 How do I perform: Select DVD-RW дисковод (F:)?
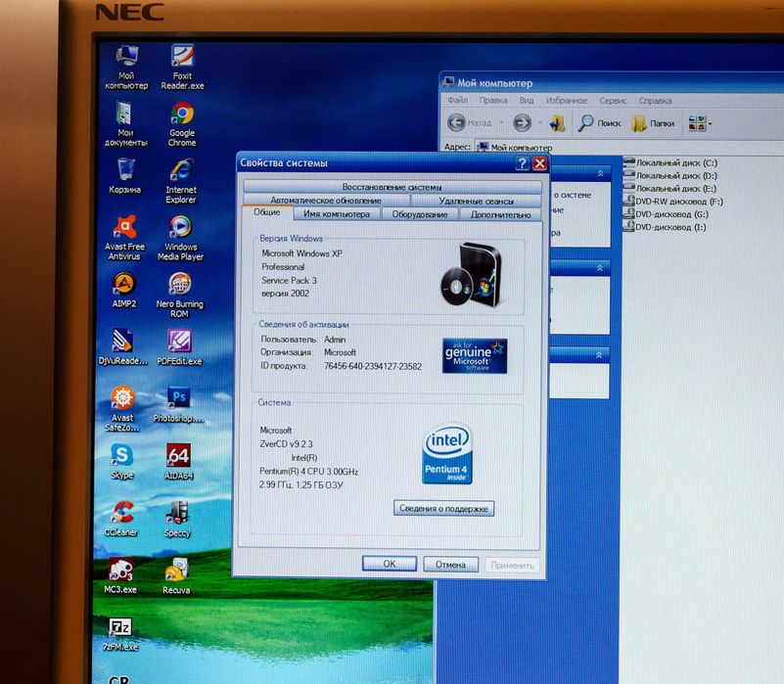click(x=673, y=201)
